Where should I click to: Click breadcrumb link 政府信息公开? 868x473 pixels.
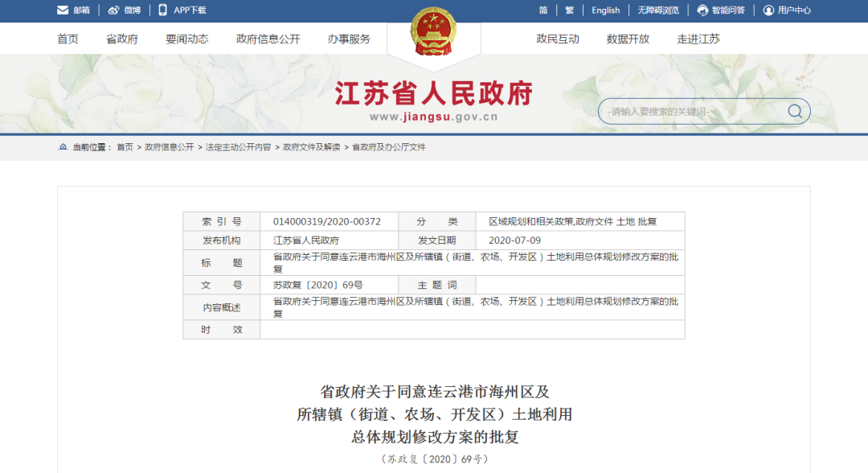click(x=170, y=146)
